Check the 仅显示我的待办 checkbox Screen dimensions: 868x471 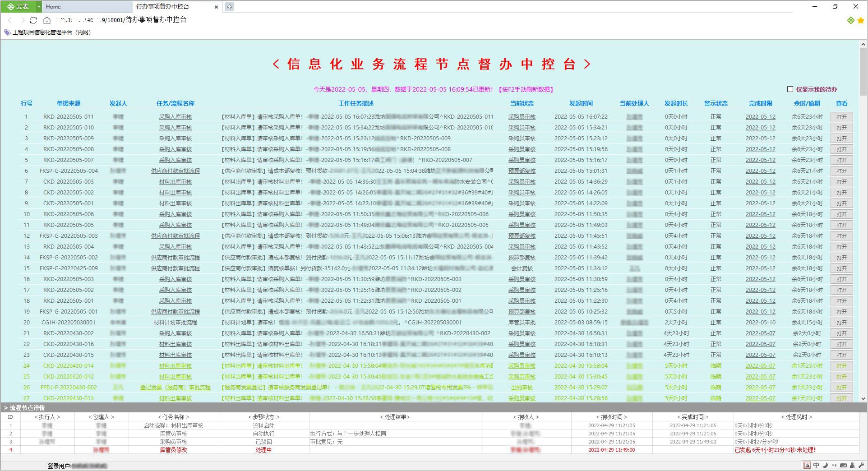click(790, 89)
